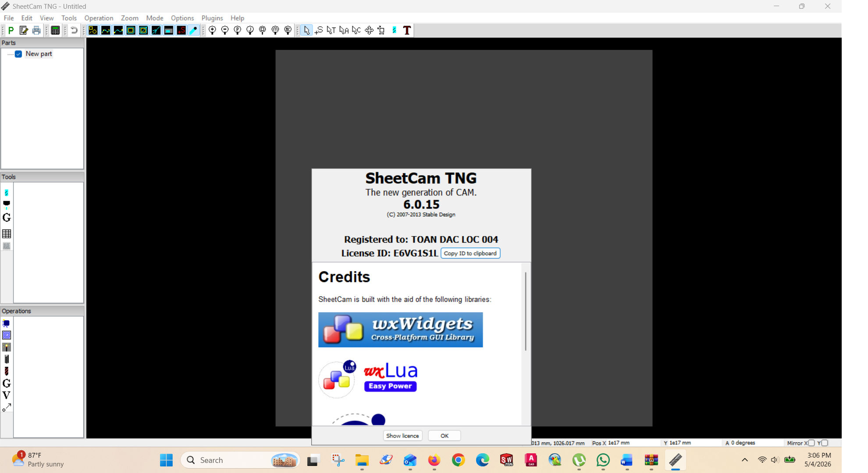Click the magnifier icon marked P
Image resolution: width=868 pixels, height=473 pixels.
coord(238,30)
